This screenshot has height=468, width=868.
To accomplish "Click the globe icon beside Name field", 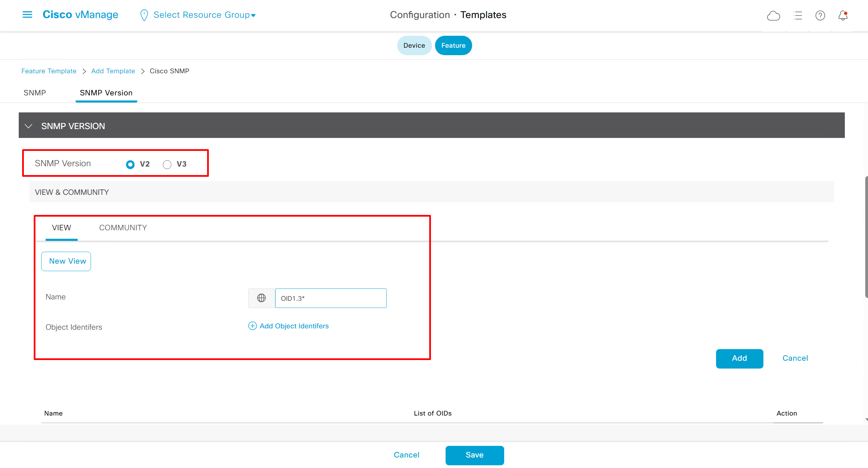I will (x=261, y=298).
